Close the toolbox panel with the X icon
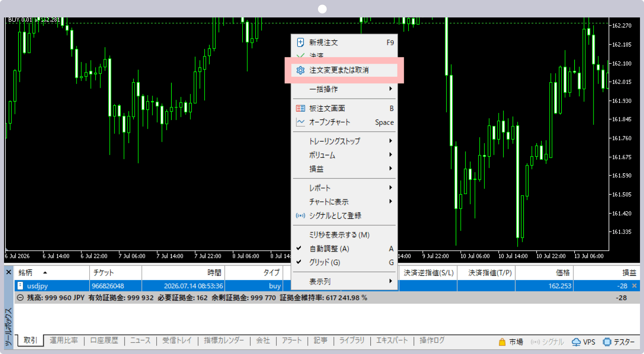This screenshot has width=644, height=354. pos(9,272)
